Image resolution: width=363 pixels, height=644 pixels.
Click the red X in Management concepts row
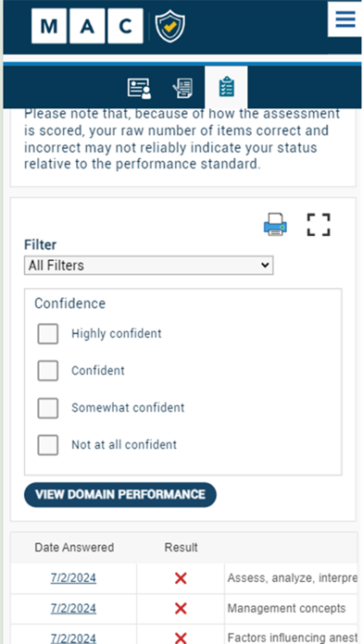(x=181, y=609)
